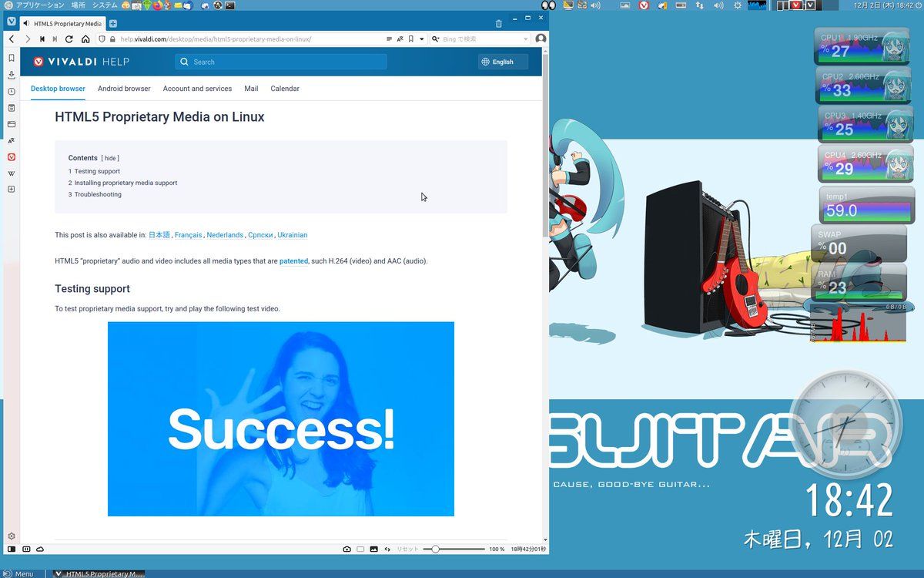Open the Account and services tab
Viewport: 924px width, 578px height.
tap(197, 89)
